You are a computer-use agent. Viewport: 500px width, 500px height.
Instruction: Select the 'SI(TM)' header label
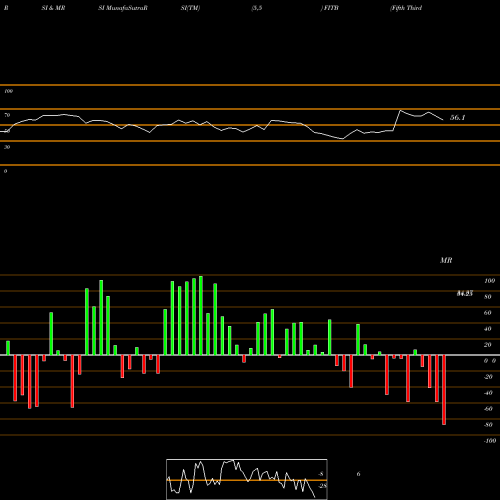coord(190,8)
